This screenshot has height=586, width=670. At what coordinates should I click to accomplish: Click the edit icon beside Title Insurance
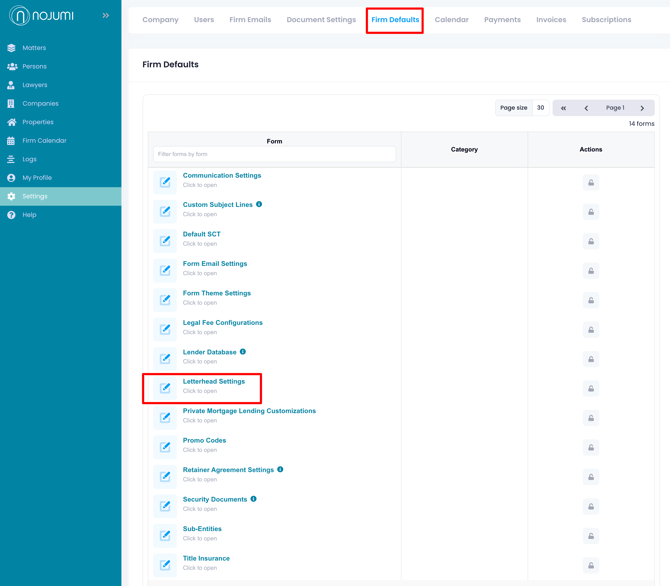[165, 565]
